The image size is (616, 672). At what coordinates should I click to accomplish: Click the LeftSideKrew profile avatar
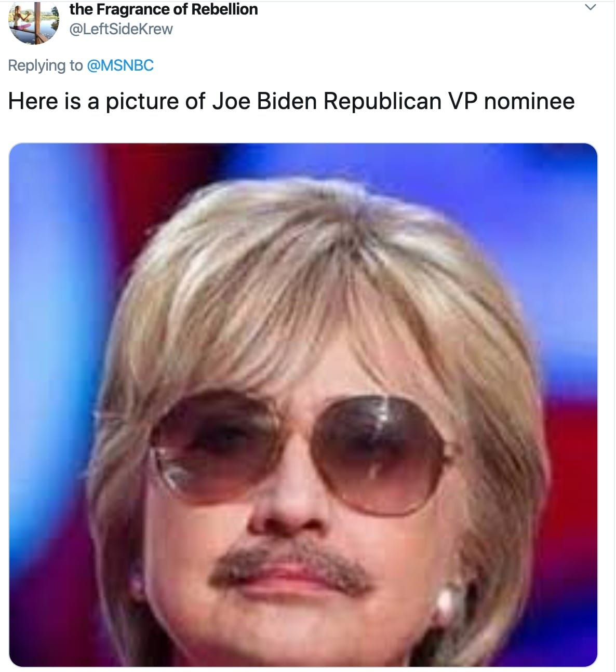[34, 22]
